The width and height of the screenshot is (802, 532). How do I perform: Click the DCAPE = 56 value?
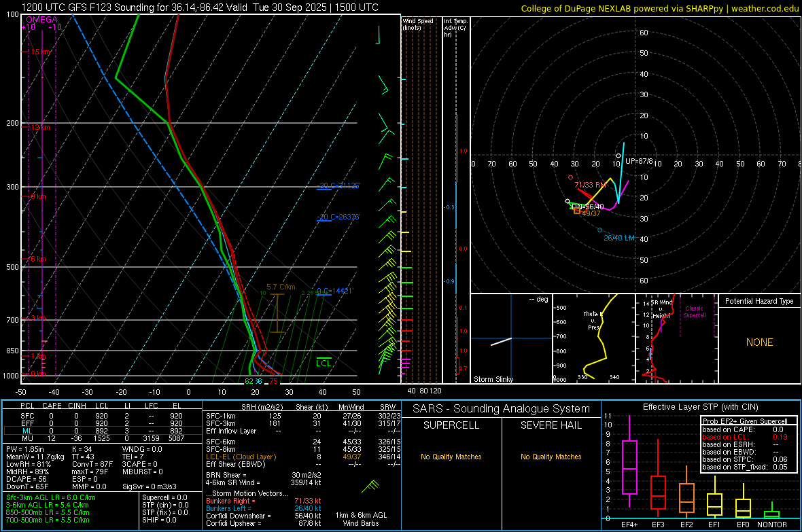tap(27, 479)
